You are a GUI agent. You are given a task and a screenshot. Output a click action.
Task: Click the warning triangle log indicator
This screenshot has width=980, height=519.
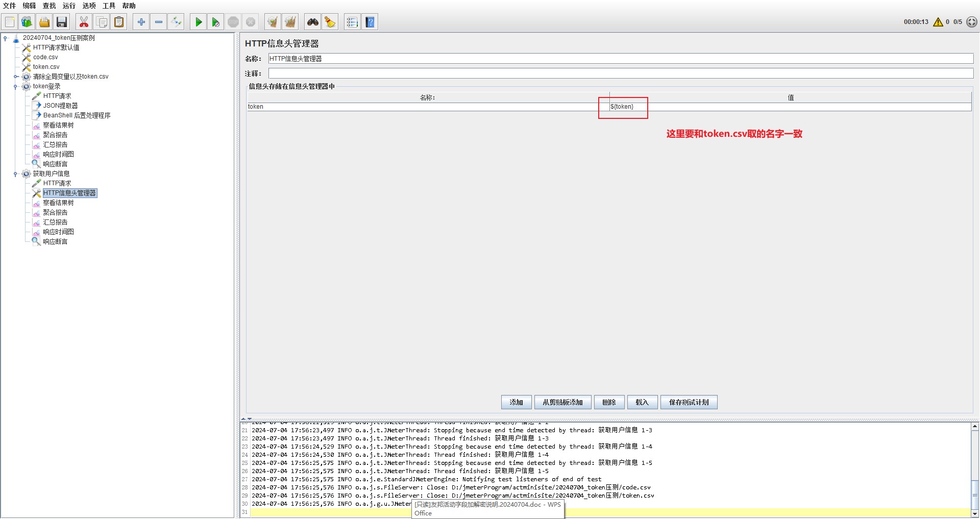(x=938, y=22)
